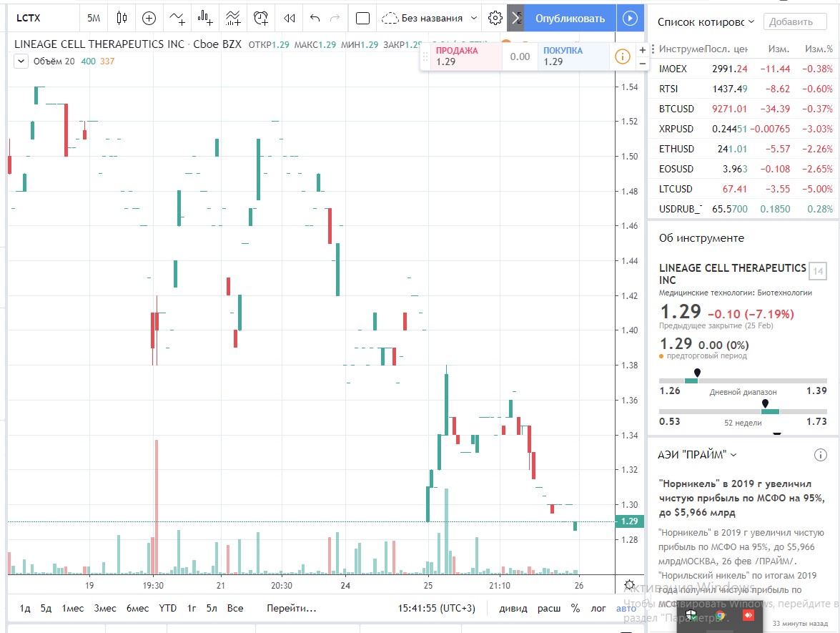Increase order quantity with the plus button

point(642,50)
